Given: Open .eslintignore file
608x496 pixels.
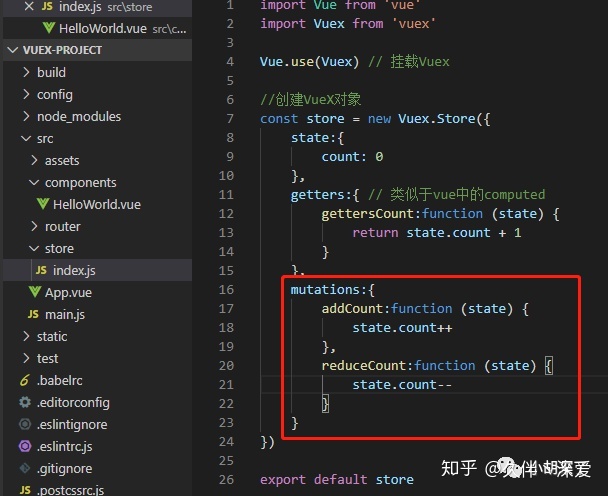Looking at the screenshot, I should point(72,425).
